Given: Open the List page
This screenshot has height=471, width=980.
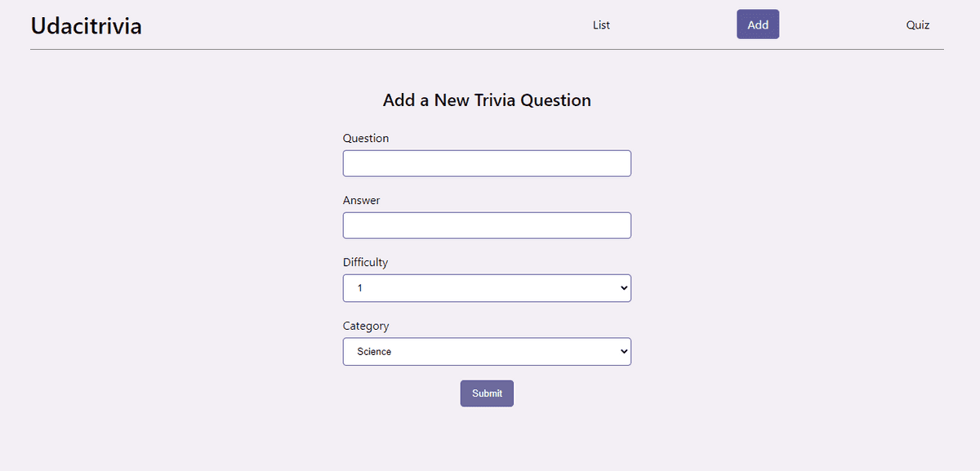Looking at the screenshot, I should (x=601, y=24).
